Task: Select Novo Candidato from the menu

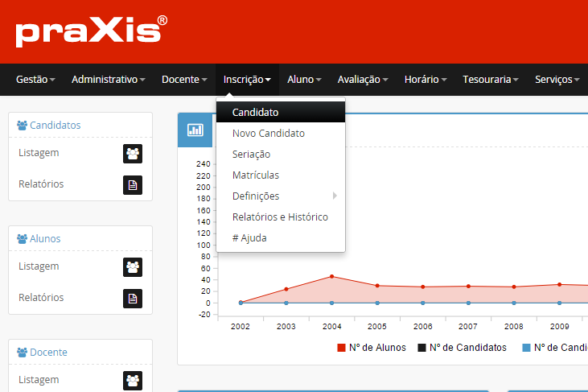Action: pyautogui.click(x=268, y=134)
